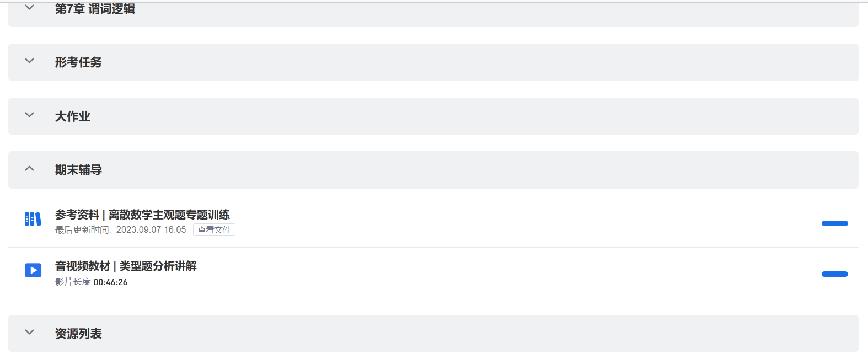Click the books icon beside 参考资料
The height and width of the screenshot is (364, 868).
tap(33, 219)
